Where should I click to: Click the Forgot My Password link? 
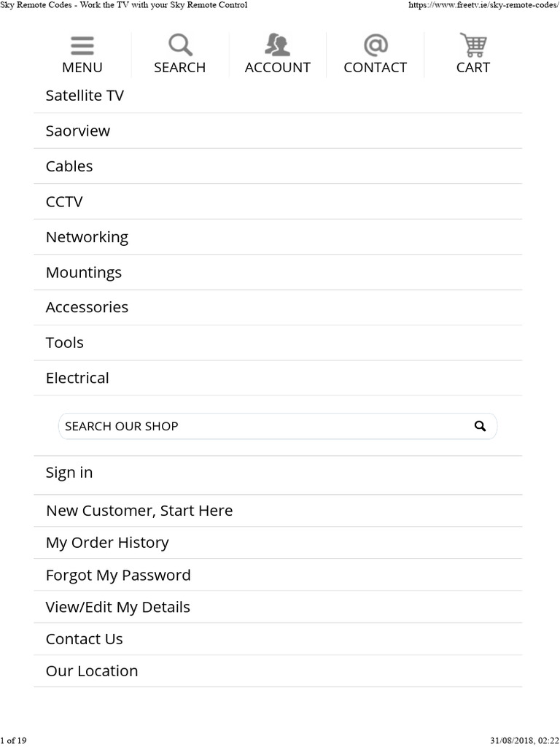point(118,575)
